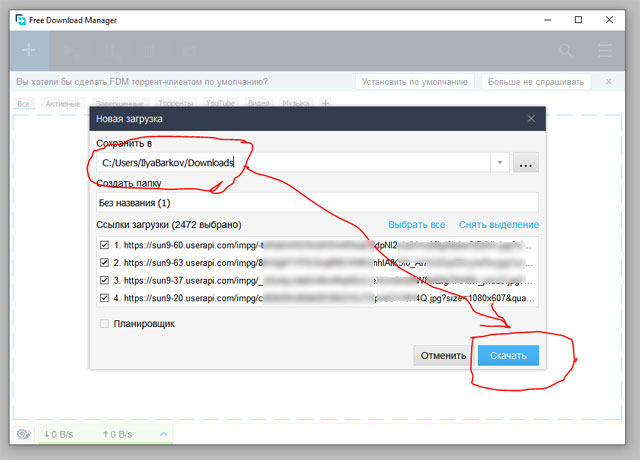This screenshot has width=640, height=460.
Task: Select the sun9-60.userapi.com link row
Action: point(317,245)
